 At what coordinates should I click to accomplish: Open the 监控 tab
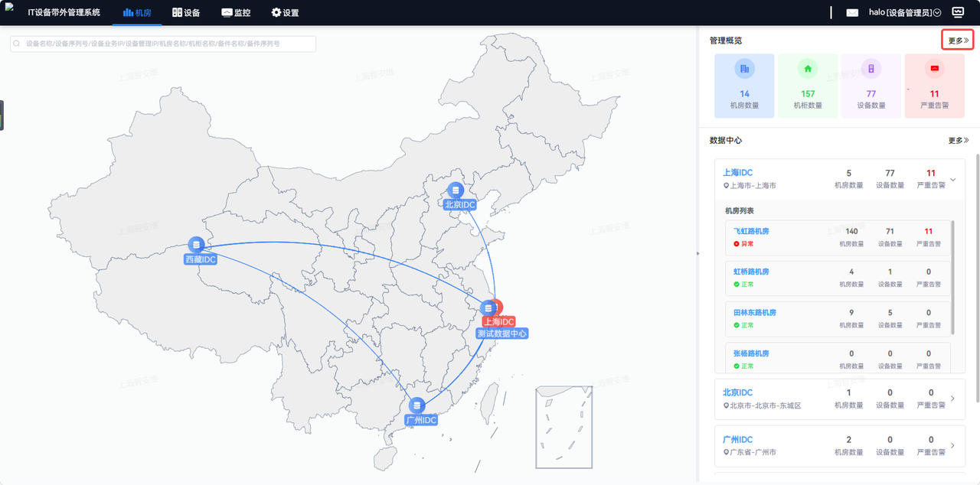coord(236,13)
